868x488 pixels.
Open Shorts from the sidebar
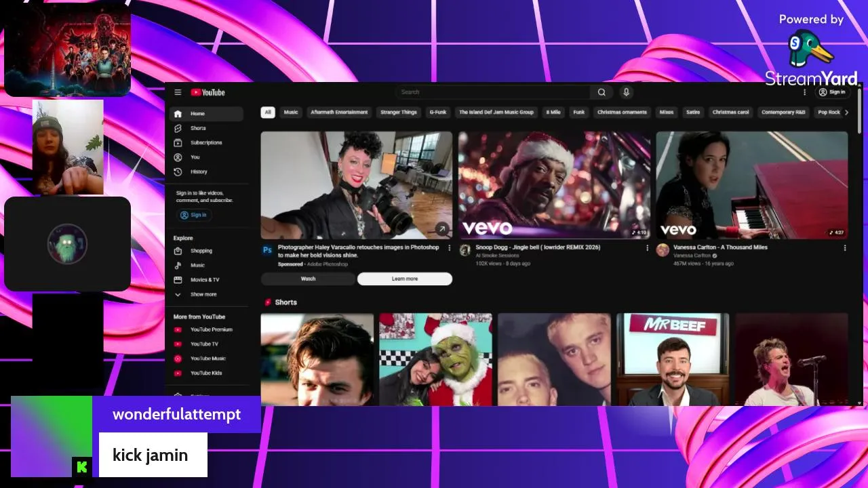(206, 128)
